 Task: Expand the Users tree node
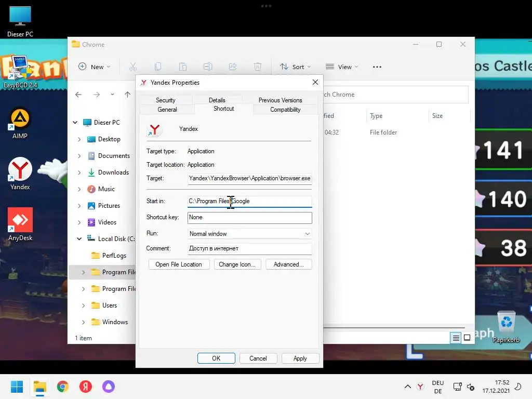(84, 305)
